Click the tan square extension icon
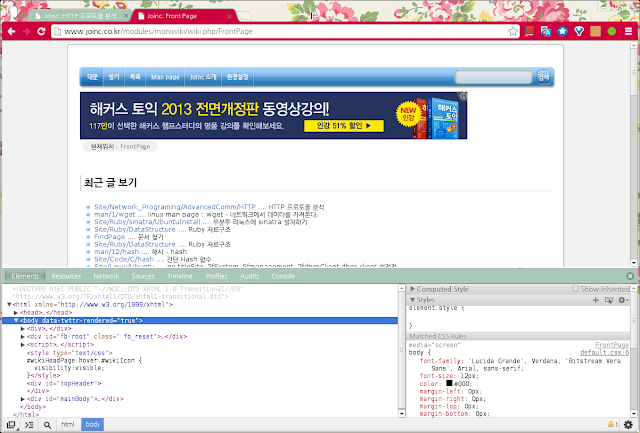 point(595,31)
